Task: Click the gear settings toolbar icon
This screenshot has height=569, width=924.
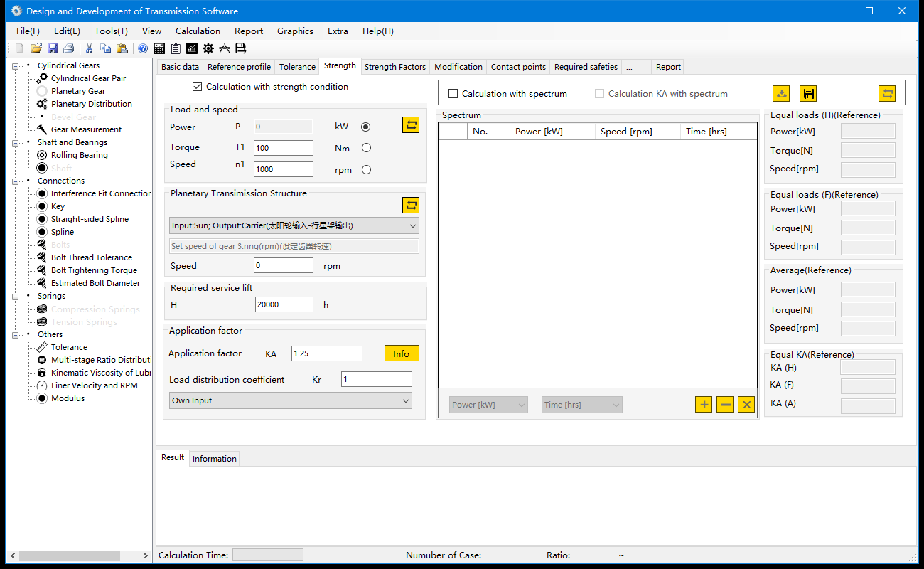Action: click(208, 48)
